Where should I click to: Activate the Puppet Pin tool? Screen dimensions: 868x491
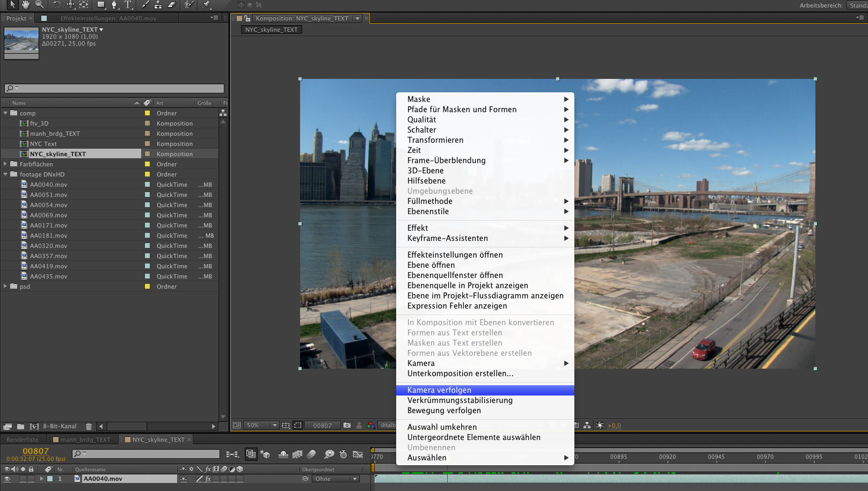pos(207,5)
